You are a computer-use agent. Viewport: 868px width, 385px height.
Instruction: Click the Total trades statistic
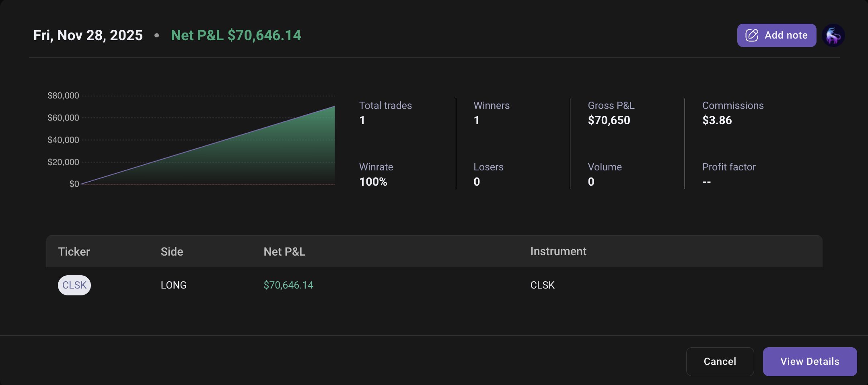click(385, 113)
